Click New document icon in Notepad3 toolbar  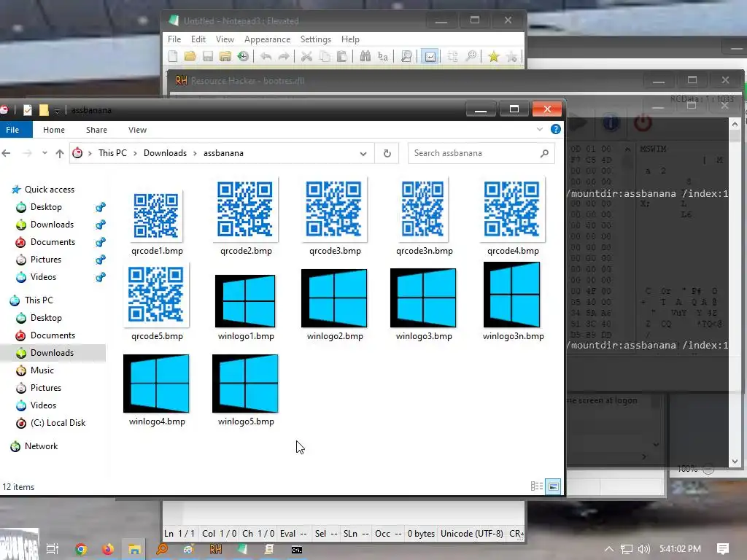173,57
